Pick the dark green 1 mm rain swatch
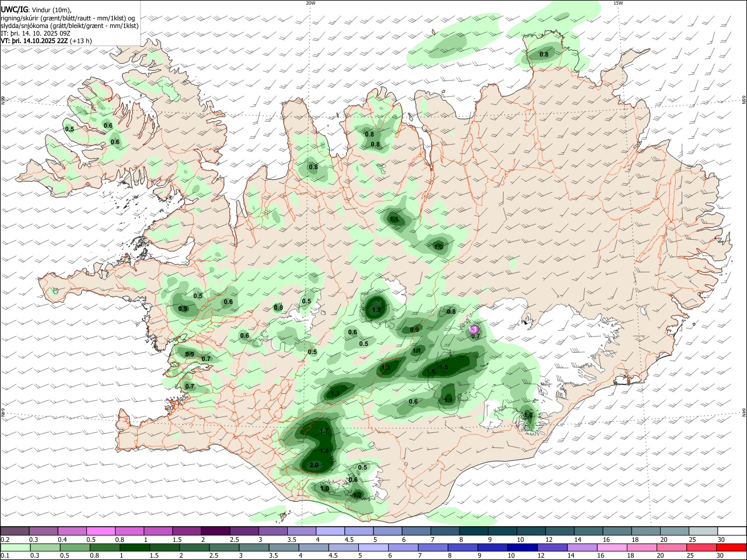The image size is (747, 560). (x=134, y=548)
